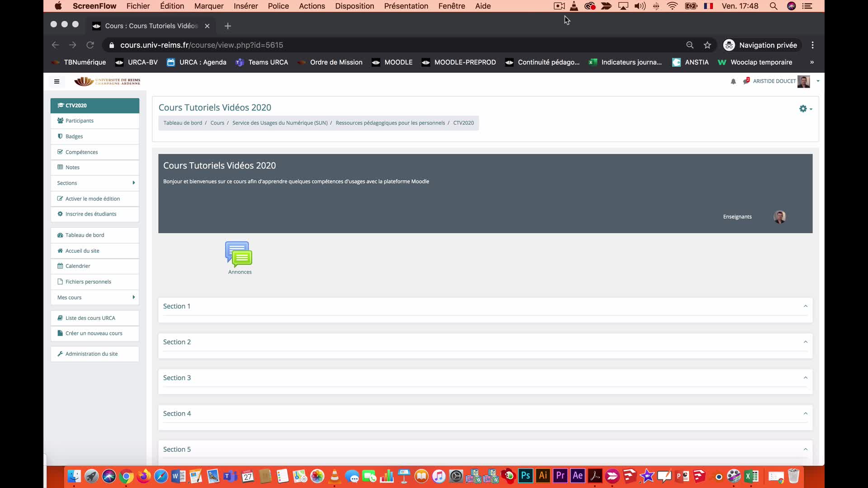Open Accueil du site in sidebar
Viewport: 868px width, 488px height.
[95, 251]
